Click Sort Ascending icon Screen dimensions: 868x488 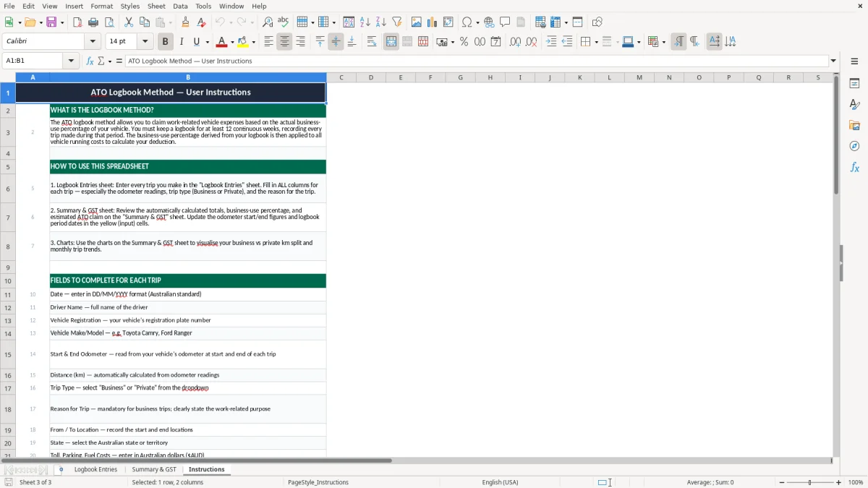click(x=365, y=22)
